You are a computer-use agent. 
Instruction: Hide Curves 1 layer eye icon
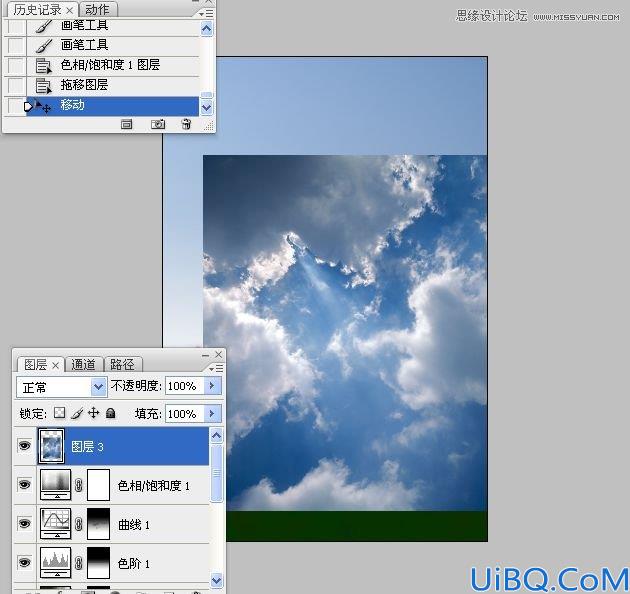click(24, 523)
